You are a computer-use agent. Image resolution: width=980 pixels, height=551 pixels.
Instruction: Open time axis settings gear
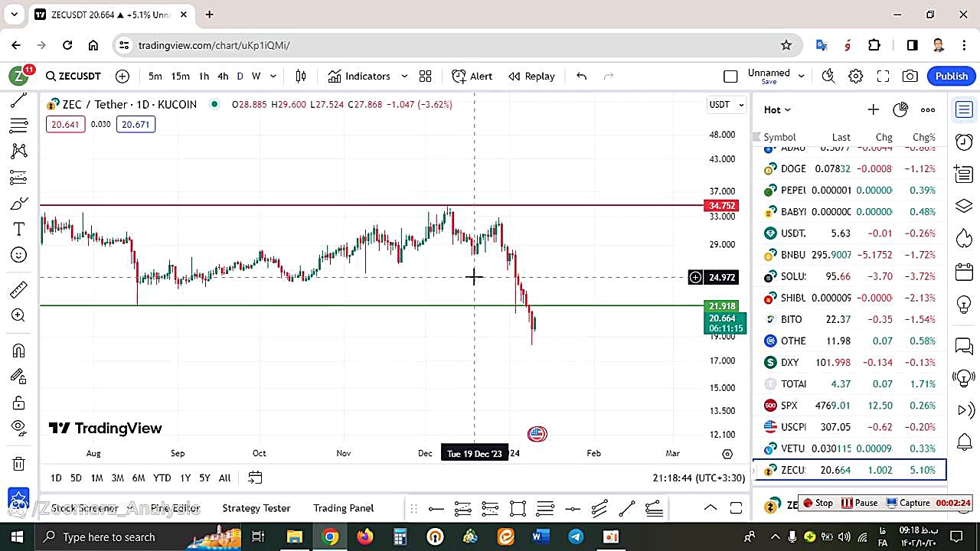tap(727, 454)
